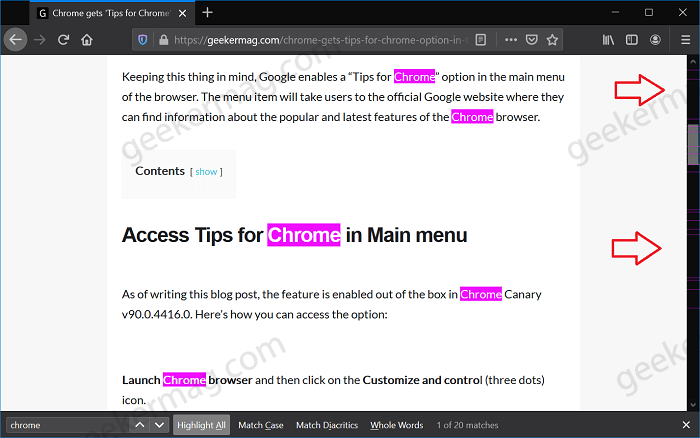Viewport: 700px width, 438px height.
Task: Toggle Reader View for this article
Action: [x=481, y=40]
